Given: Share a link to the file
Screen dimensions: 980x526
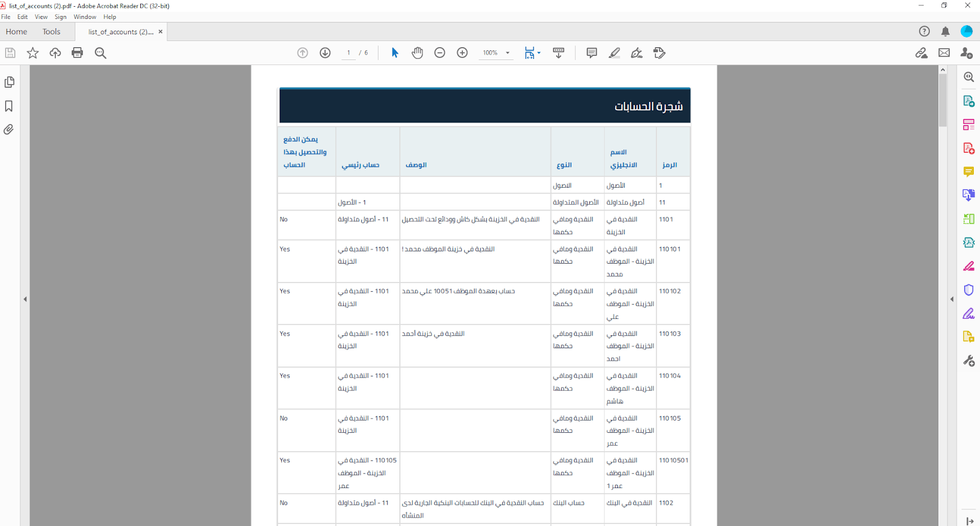Looking at the screenshot, I should [x=921, y=53].
